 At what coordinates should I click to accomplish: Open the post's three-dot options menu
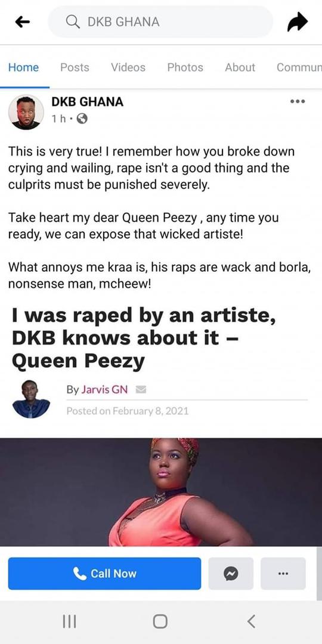coord(298,101)
